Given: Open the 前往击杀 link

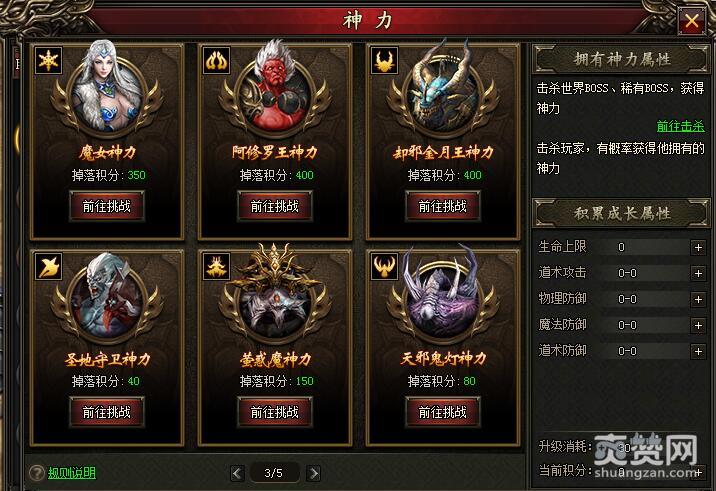Looking at the screenshot, I should [x=680, y=126].
